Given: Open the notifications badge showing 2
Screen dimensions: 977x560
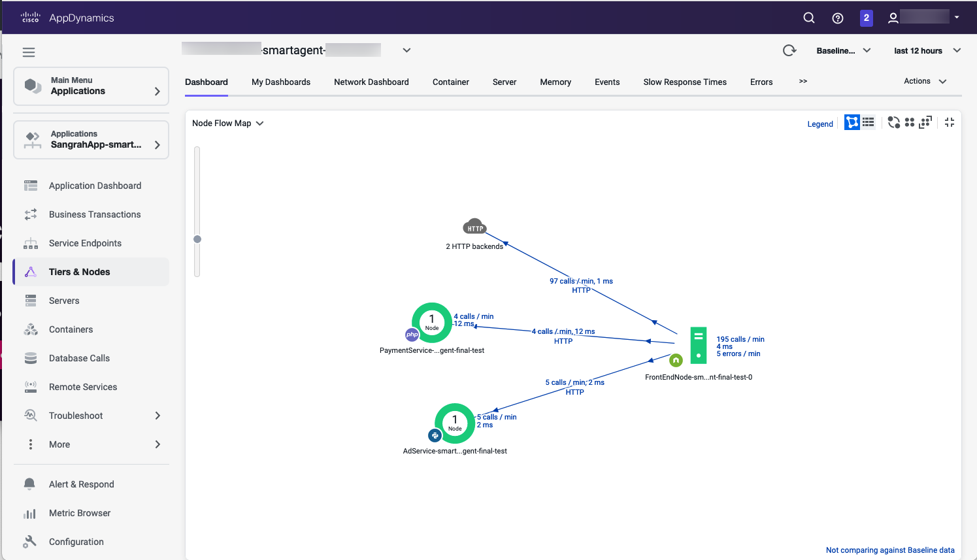Looking at the screenshot, I should click(867, 18).
